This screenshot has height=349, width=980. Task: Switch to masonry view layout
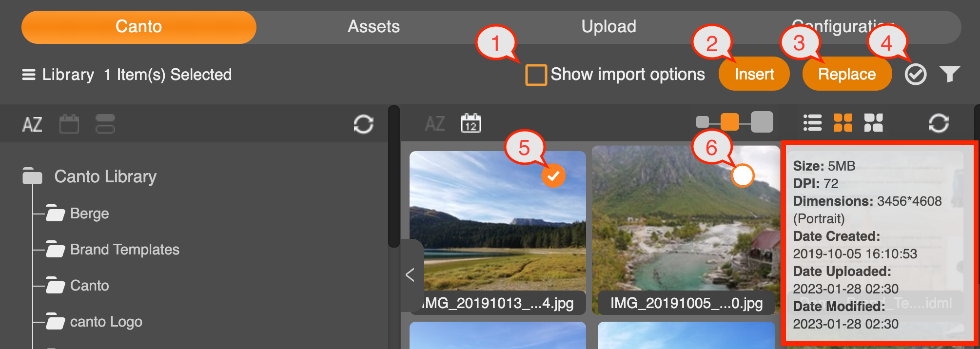point(873,123)
